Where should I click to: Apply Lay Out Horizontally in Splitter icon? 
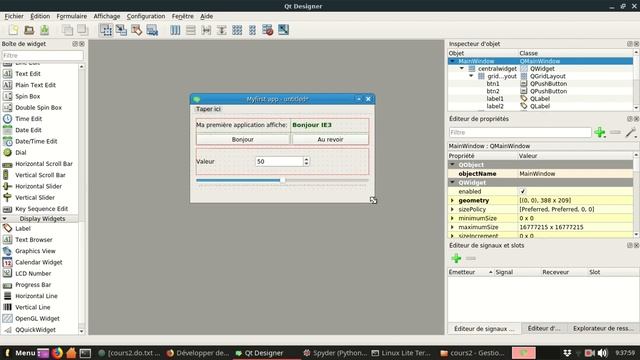tap(206, 30)
